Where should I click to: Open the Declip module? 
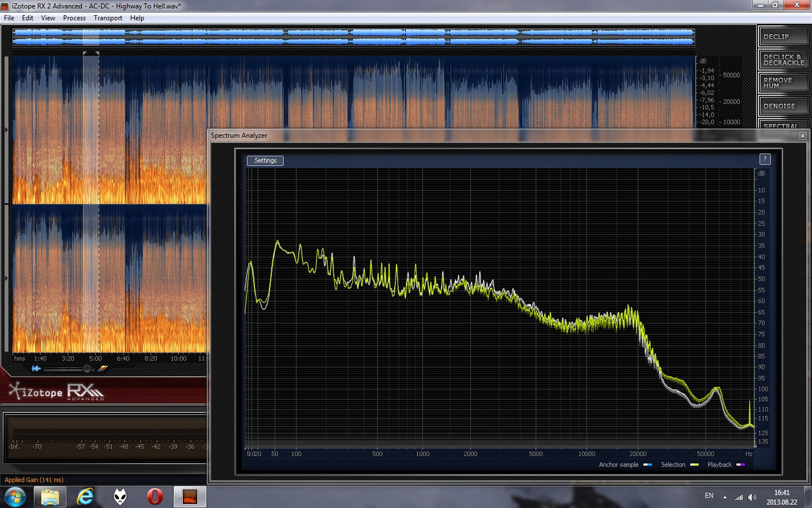click(783, 37)
